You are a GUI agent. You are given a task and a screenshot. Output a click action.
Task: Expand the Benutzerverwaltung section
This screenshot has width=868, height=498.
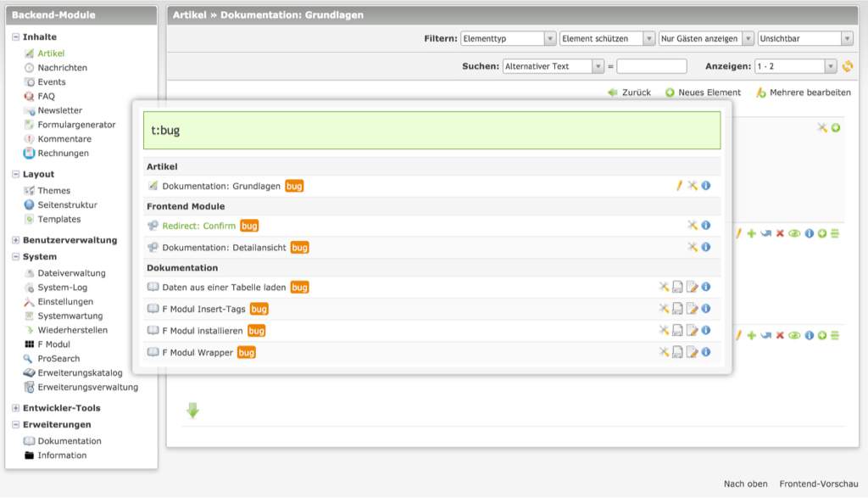(x=15, y=240)
